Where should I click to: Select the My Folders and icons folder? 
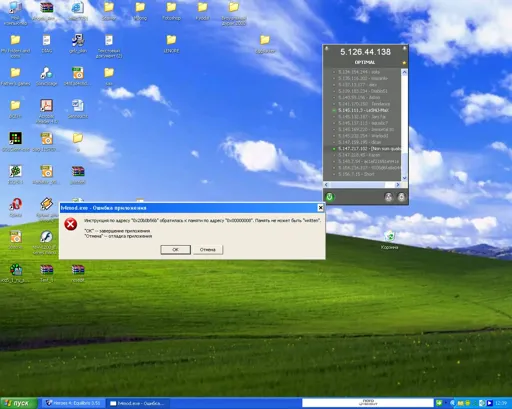pos(15,46)
